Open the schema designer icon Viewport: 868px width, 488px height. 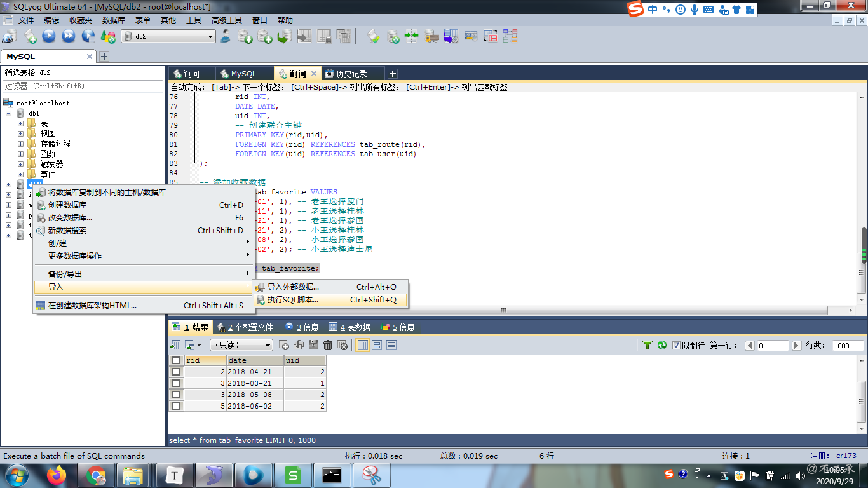[510, 36]
